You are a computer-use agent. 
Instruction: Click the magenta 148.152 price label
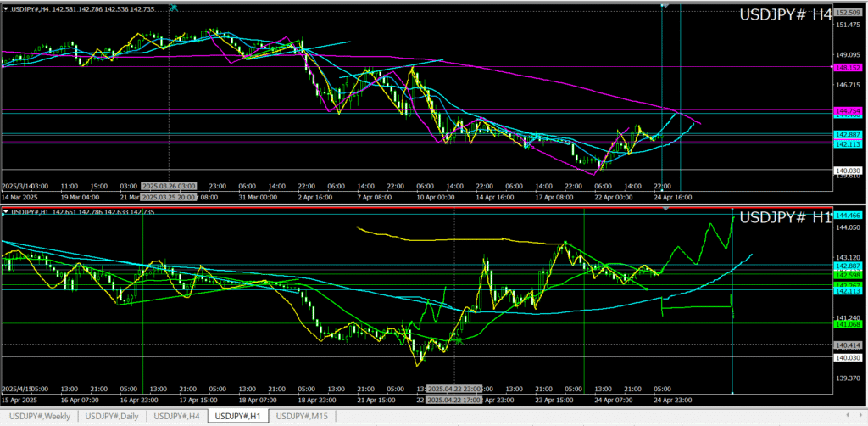847,67
